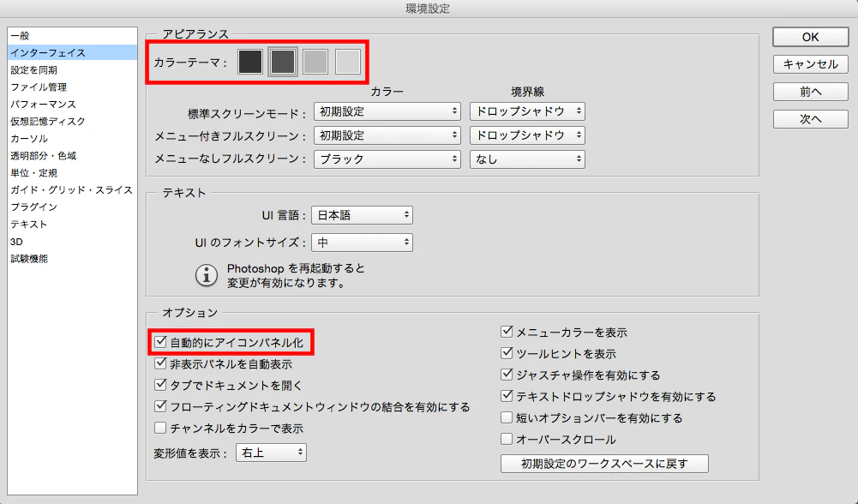This screenshot has width=858, height=504.
Task: Click the info icon beside the Photoshop restart notice
Action: pos(207,275)
